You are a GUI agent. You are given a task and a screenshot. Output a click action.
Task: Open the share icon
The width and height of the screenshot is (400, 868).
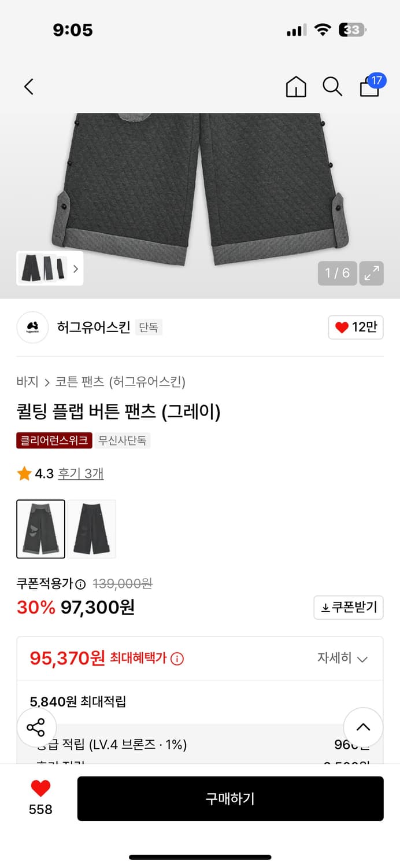point(36,728)
